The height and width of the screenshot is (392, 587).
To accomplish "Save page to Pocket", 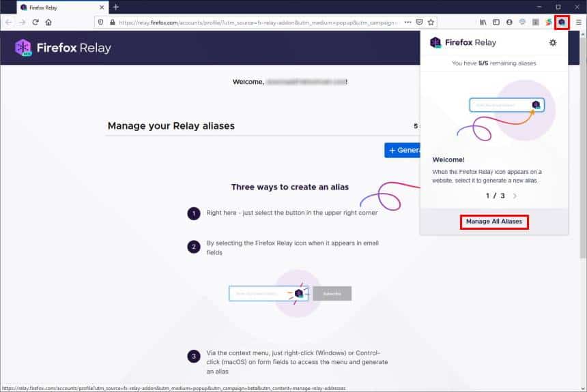I will [x=419, y=22].
